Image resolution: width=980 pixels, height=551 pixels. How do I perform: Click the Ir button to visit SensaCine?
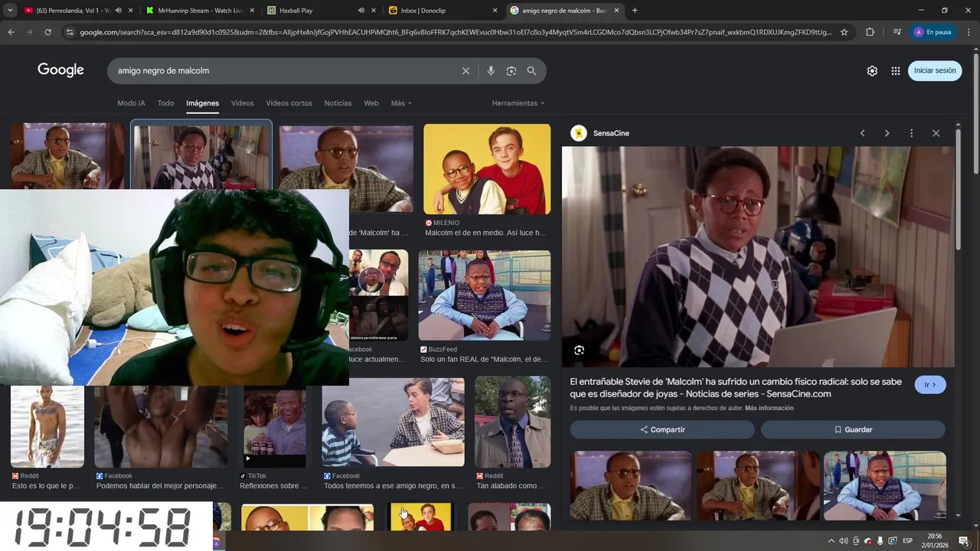coord(930,385)
